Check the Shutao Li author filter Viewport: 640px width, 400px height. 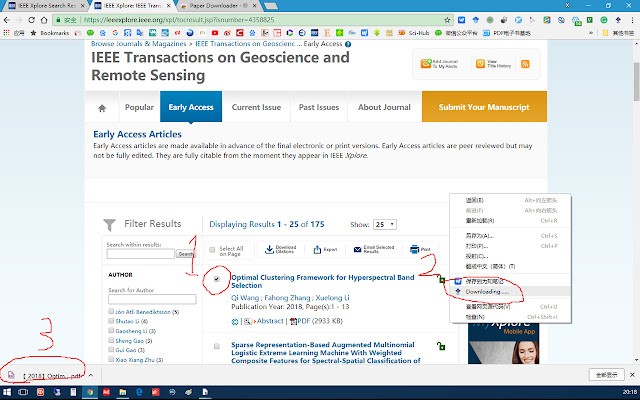coord(111,321)
